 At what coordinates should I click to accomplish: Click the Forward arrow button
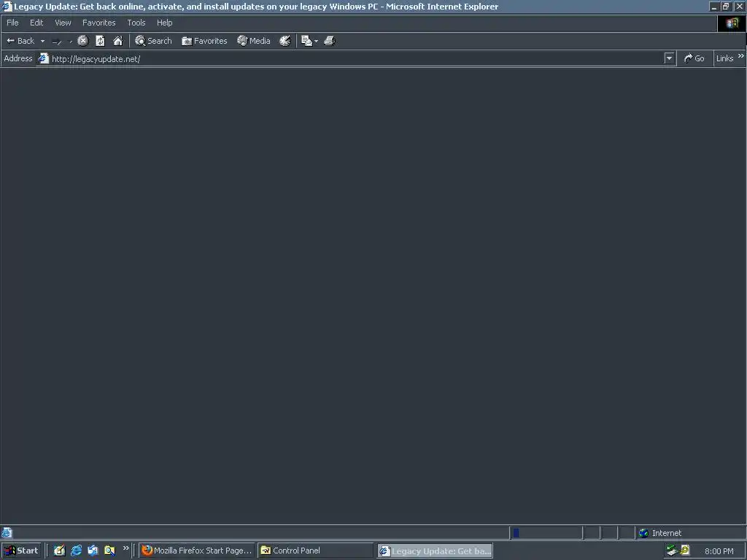[57, 42]
